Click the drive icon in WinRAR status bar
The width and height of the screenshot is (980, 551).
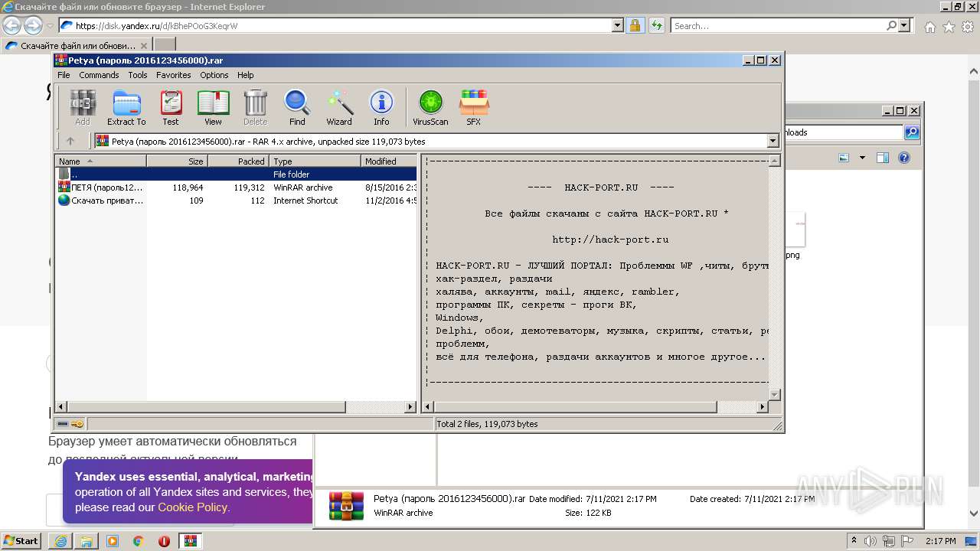pos(63,423)
